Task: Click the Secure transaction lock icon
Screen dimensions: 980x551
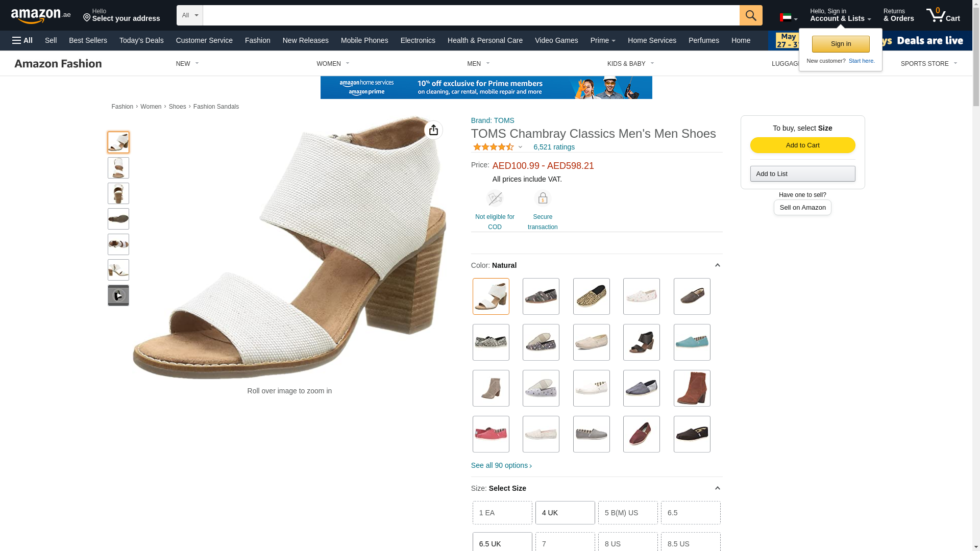Action: (x=543, y=198)
